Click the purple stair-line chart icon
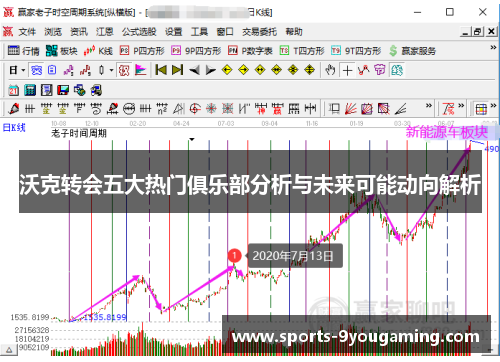The image size is (500, 362). (x=69, y=70)
